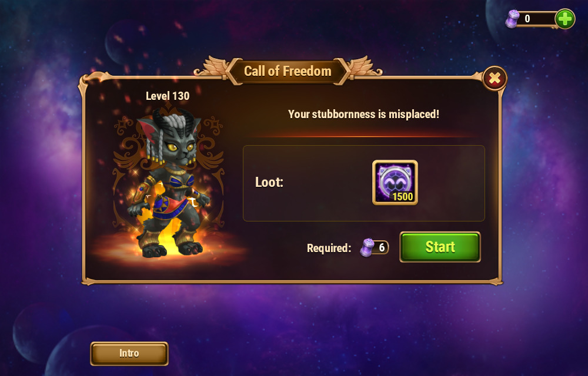Inspect the purple loot reward icon

(x=395, y=182)
